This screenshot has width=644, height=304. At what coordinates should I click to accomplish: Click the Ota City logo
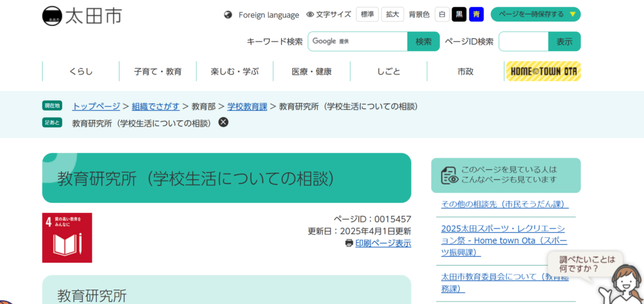82,15
